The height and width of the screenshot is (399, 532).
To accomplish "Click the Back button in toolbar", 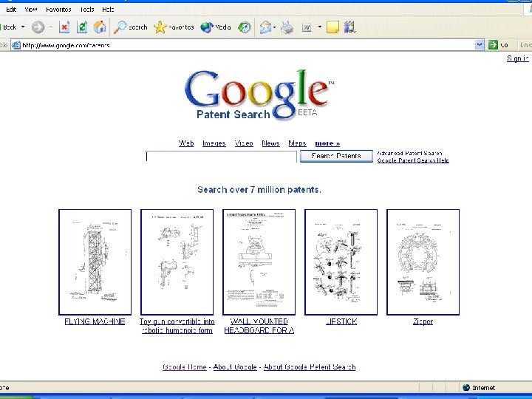I will [x=8, y=27].
